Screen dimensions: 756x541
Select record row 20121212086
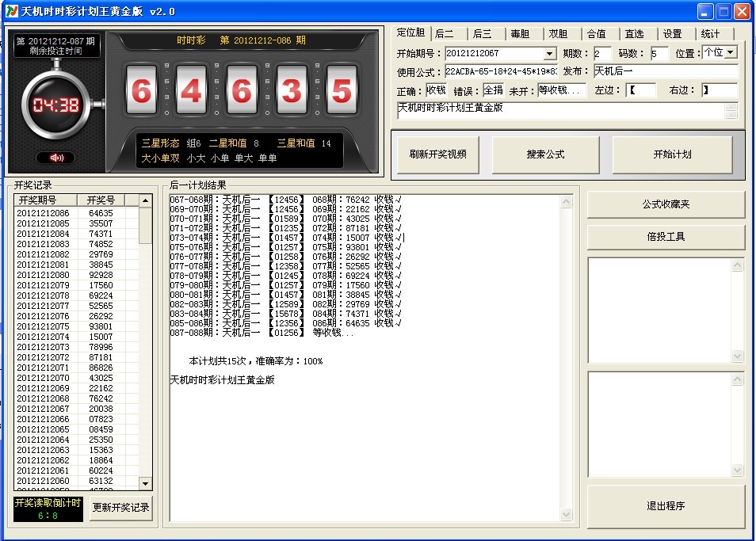(x=77, y=213)
